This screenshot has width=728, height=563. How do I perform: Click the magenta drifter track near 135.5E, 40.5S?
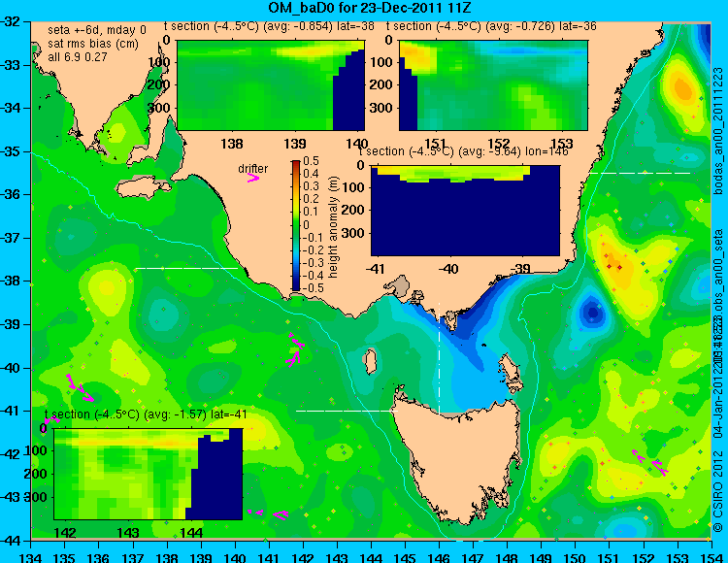pos(81,388)
